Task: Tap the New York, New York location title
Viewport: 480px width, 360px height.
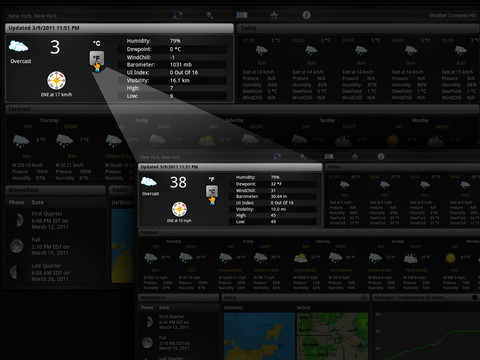Action: coord(33,16)
